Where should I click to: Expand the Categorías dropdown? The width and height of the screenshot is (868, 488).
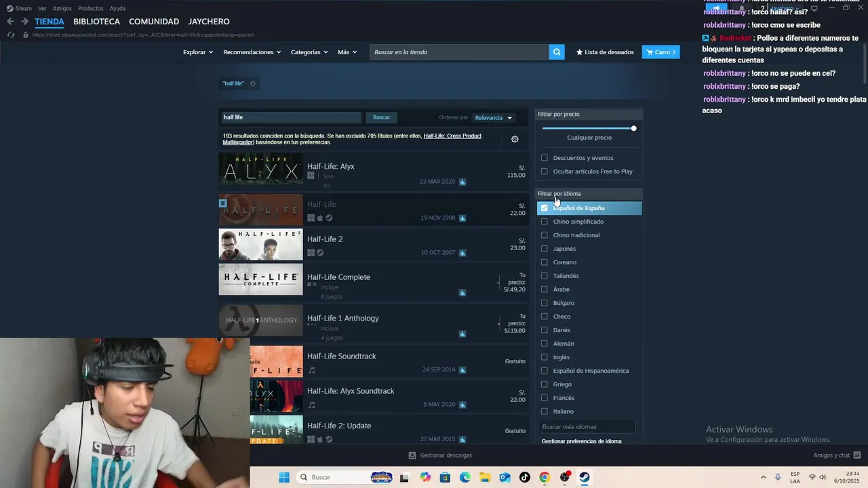tap(309, 52)
